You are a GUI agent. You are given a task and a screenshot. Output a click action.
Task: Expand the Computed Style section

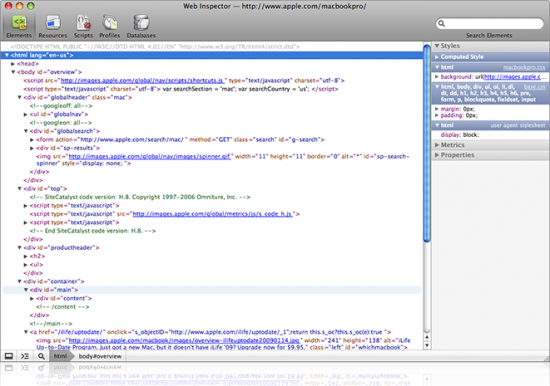tap(437, 56)
